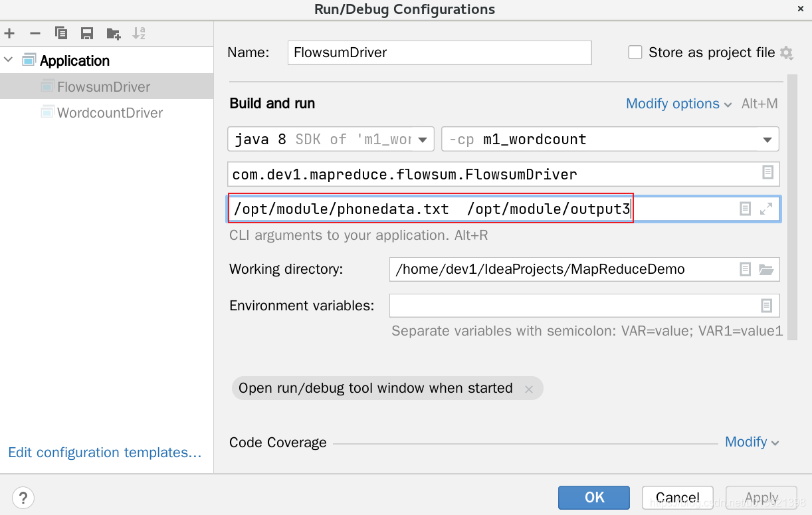
Task: Collapse the Application tree node
Action: (x=8, y=60)
